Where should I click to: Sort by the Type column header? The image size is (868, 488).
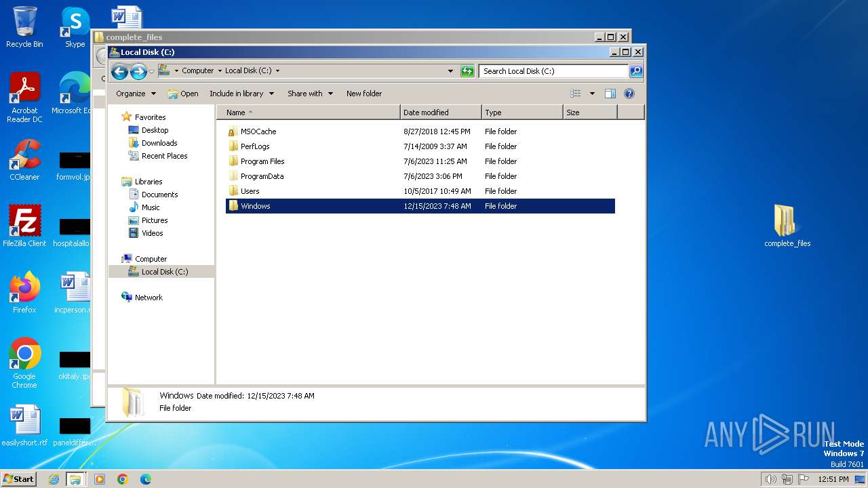click(x=522, y=113)
